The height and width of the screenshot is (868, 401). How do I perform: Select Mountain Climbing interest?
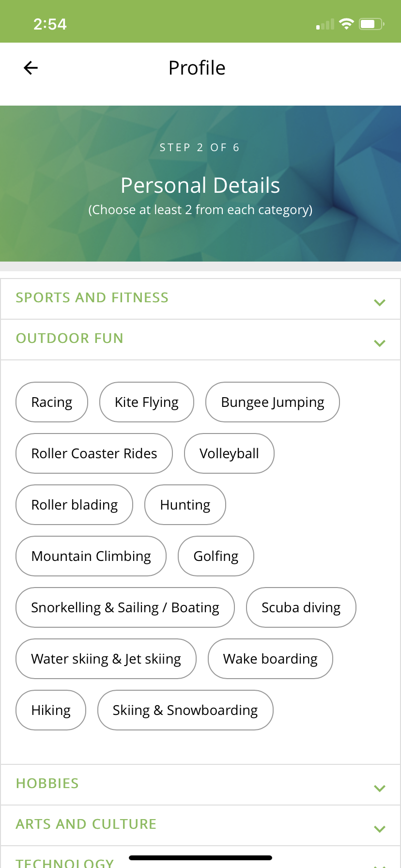coord(91,556)
